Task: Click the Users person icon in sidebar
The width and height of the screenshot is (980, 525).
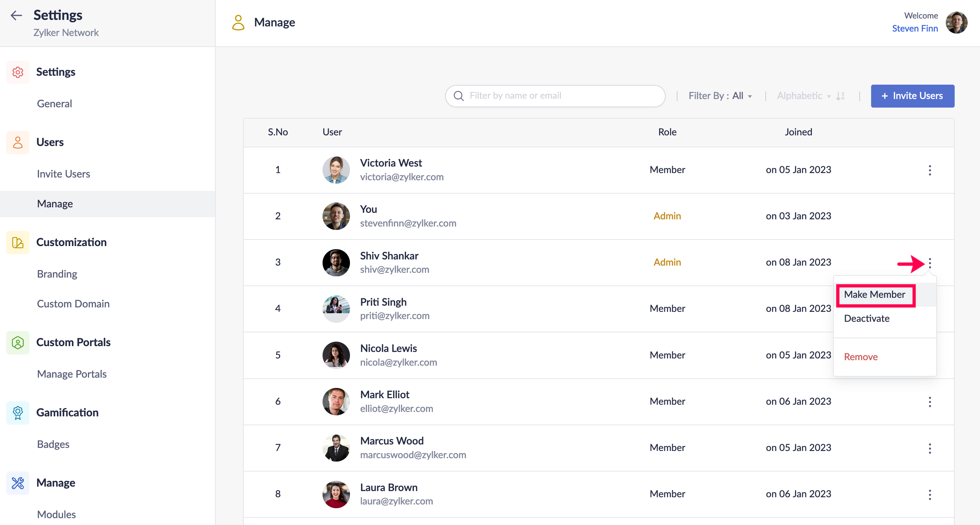Action: [17, 142]
